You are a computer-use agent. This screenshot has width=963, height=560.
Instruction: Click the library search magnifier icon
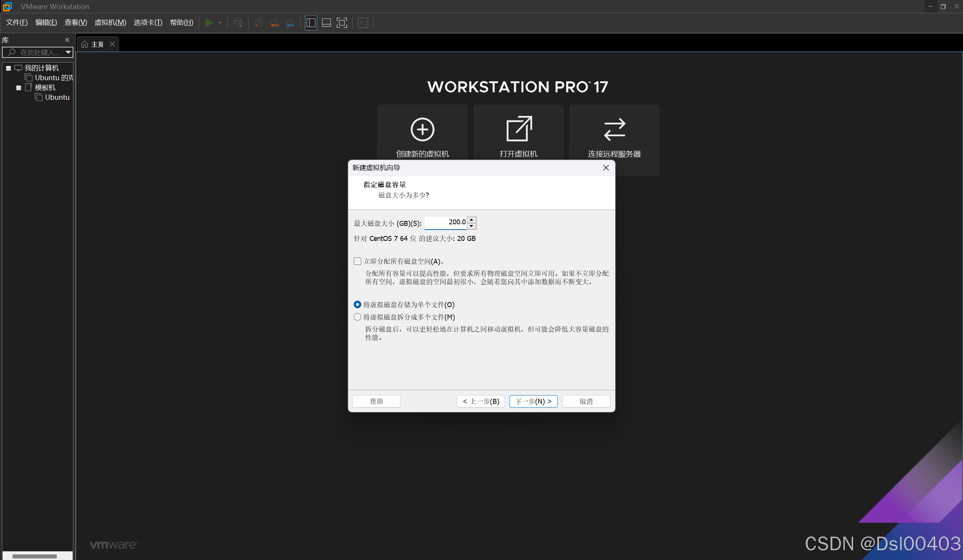12,52
